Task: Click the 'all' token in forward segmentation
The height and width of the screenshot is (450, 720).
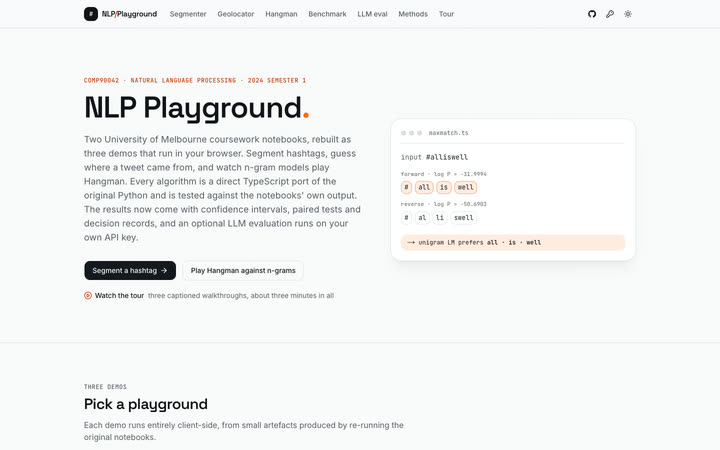Action: click(x=424, y=187)
